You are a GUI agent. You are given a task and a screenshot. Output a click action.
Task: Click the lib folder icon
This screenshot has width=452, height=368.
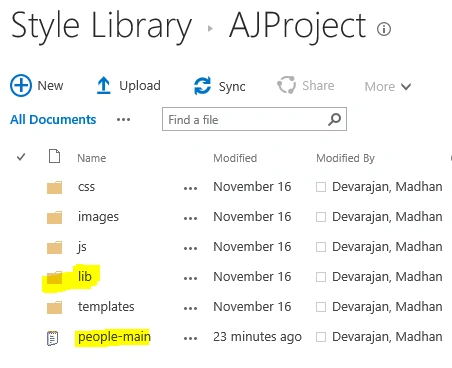tap(54, 277)
